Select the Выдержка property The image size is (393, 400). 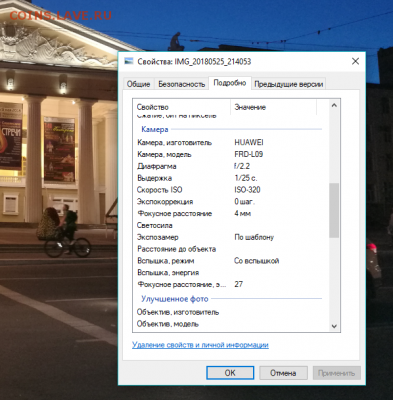154,178
